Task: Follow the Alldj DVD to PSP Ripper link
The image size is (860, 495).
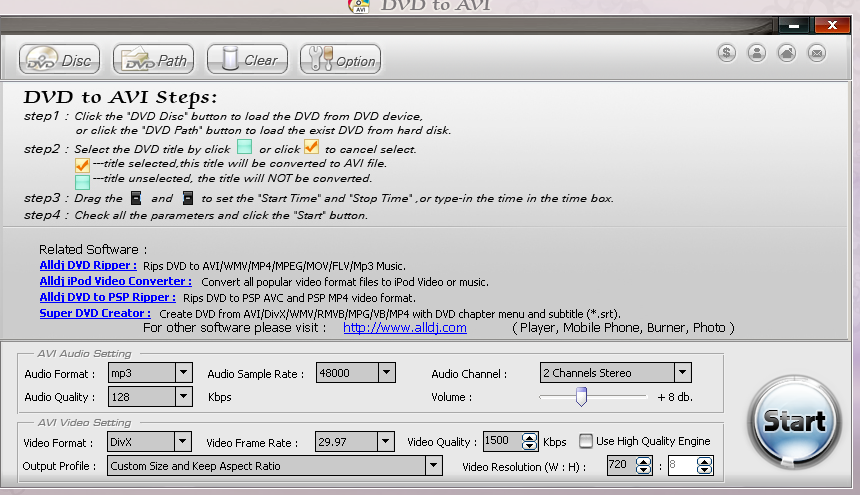Action: (x=108, y=297)
